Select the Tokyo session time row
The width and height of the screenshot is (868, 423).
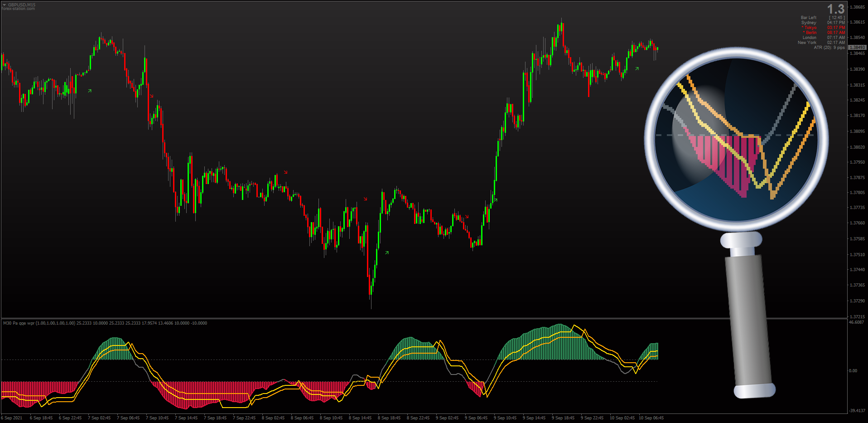pos(823,28)
